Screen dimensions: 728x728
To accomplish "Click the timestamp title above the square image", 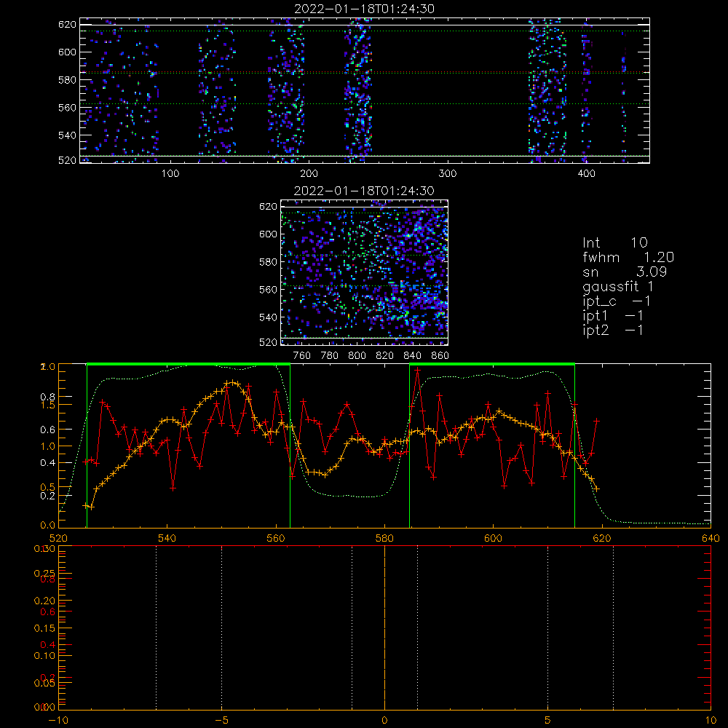I will (364, 191).
